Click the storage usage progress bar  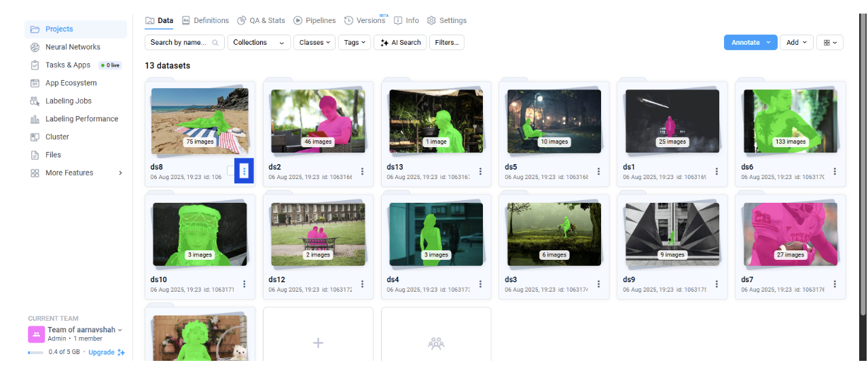click(35, 353)
